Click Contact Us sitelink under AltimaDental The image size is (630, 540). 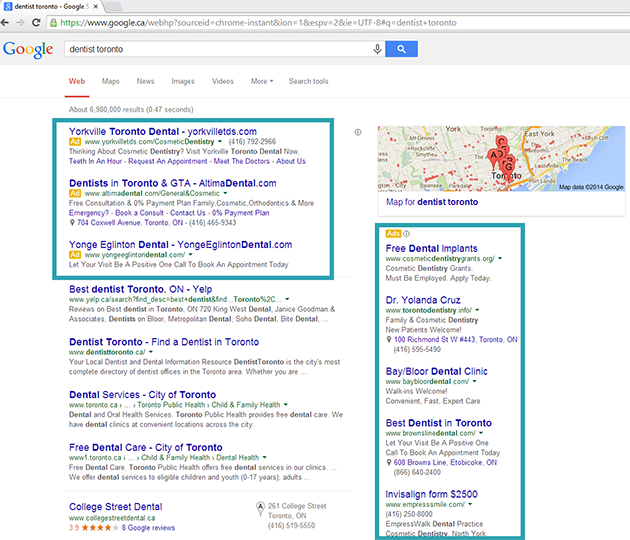188,213
